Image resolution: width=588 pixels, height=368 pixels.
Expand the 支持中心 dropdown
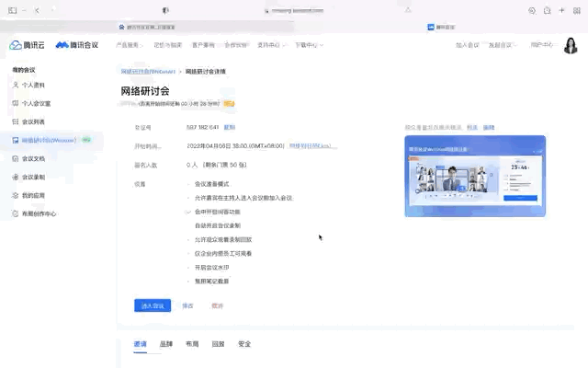point(271,45)
